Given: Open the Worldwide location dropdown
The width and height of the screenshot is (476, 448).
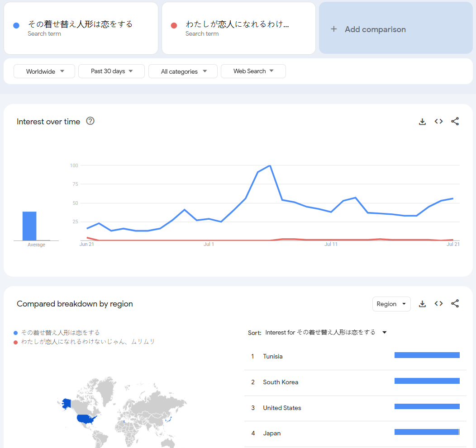Looking at the screenshot, I should tap(44, 71).
